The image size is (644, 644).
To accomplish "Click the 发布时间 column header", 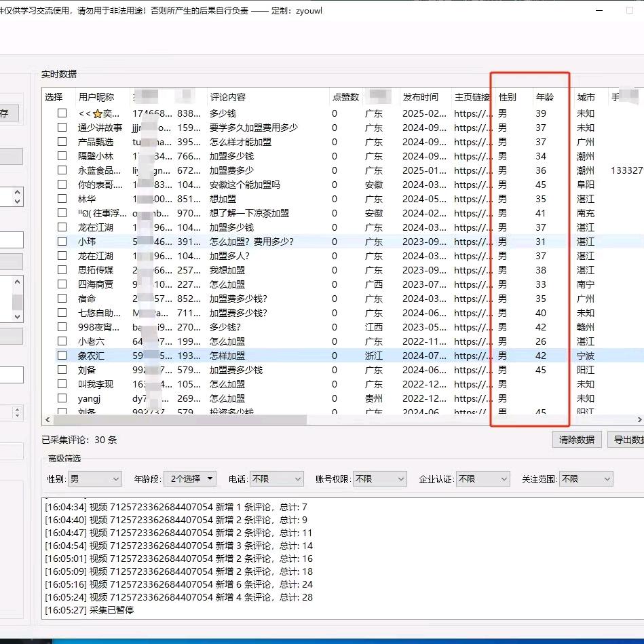I will pyautogui.click(x=421, y=97).
